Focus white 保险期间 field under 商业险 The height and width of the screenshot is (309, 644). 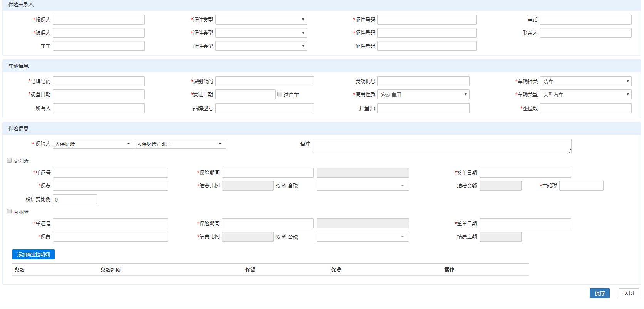[x=268, y=223]
